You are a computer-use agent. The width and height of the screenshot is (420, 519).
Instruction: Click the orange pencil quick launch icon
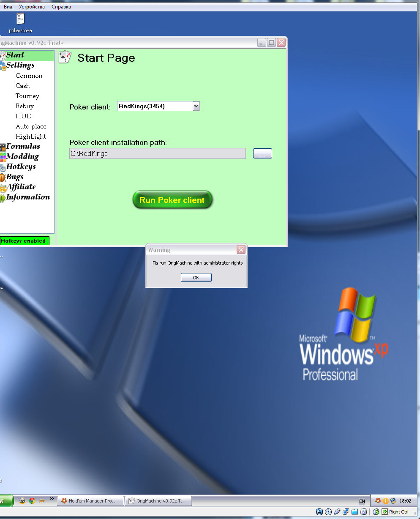tap(41, 501)
